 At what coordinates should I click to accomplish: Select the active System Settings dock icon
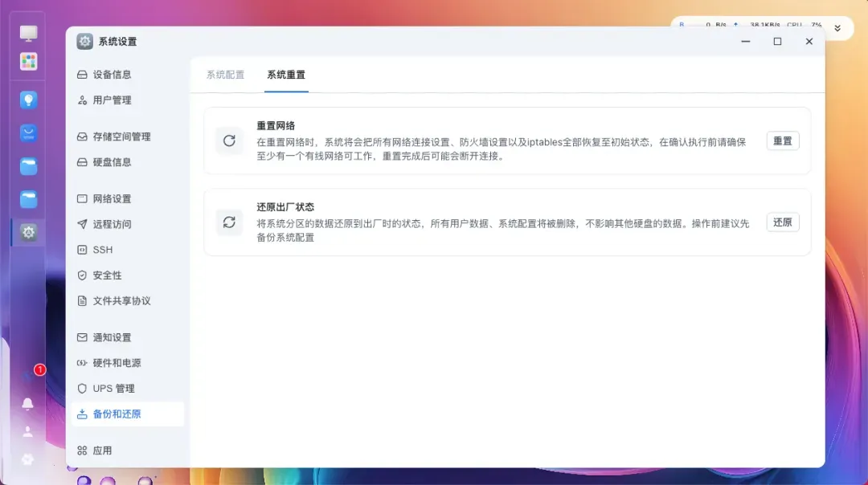tap(29, 233)
